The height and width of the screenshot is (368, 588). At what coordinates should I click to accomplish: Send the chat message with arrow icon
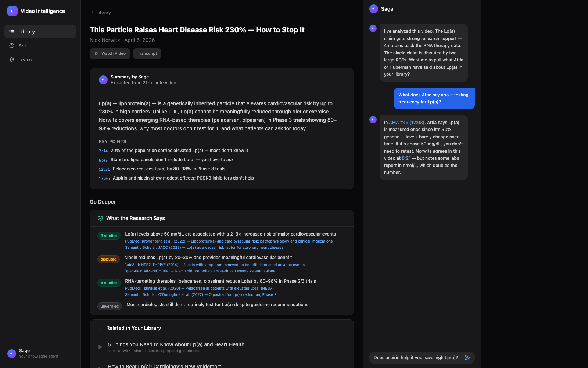(x=467, y=358)
